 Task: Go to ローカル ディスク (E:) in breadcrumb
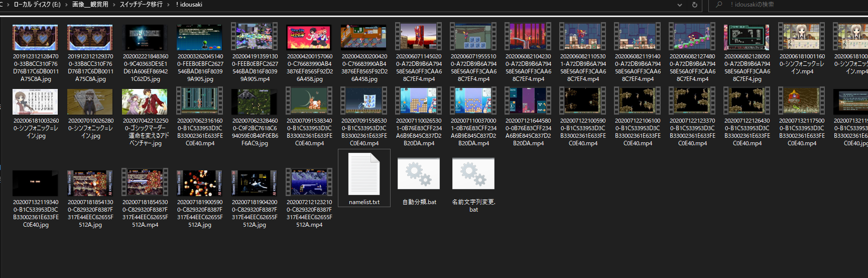(x=37, y=5)
